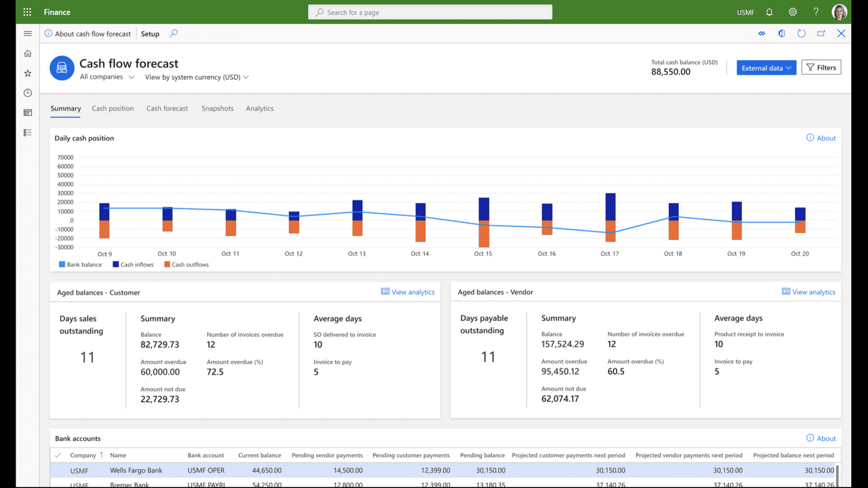The image size is (868, 488).
Task: Open Recent clock icon in sidebar
Action: [x=28, y=93]
